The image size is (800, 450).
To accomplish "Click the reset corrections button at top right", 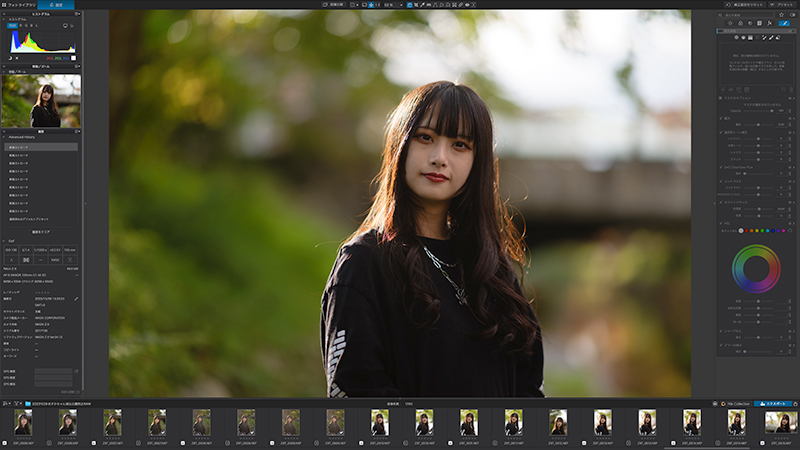I will click(x=745, y=5).
